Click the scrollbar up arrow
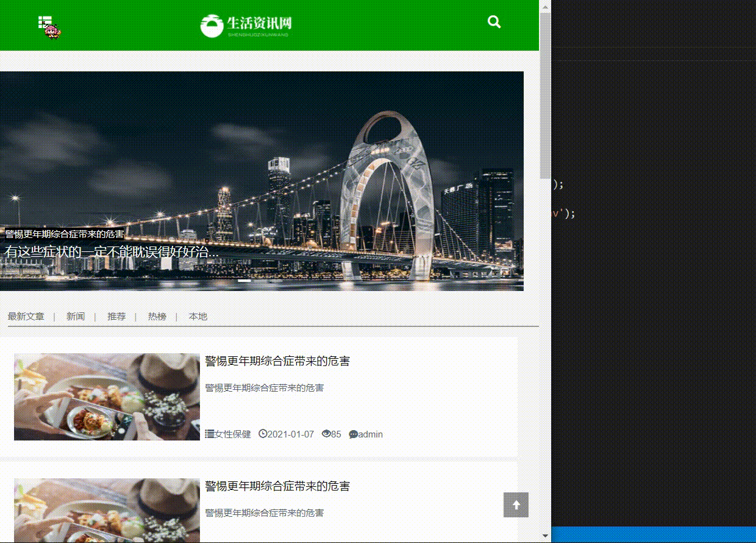Viewport: 756px width, 543px height. click(545, 5)
